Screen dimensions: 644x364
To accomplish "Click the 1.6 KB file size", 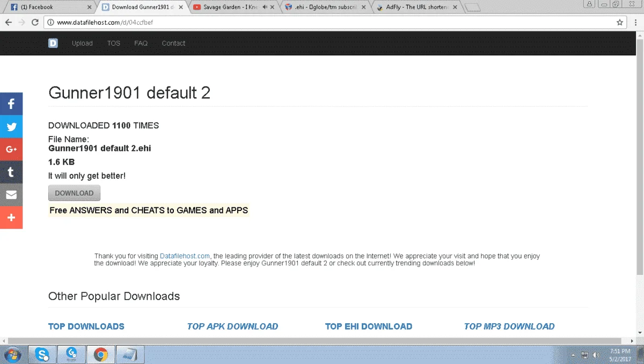I will (x=61, y=162).
